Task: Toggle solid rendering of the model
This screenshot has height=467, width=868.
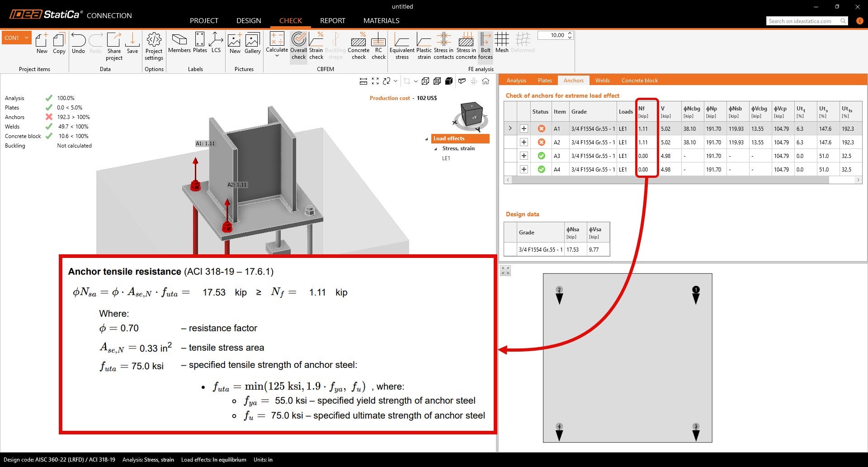Action: click(x=449, y=81)
